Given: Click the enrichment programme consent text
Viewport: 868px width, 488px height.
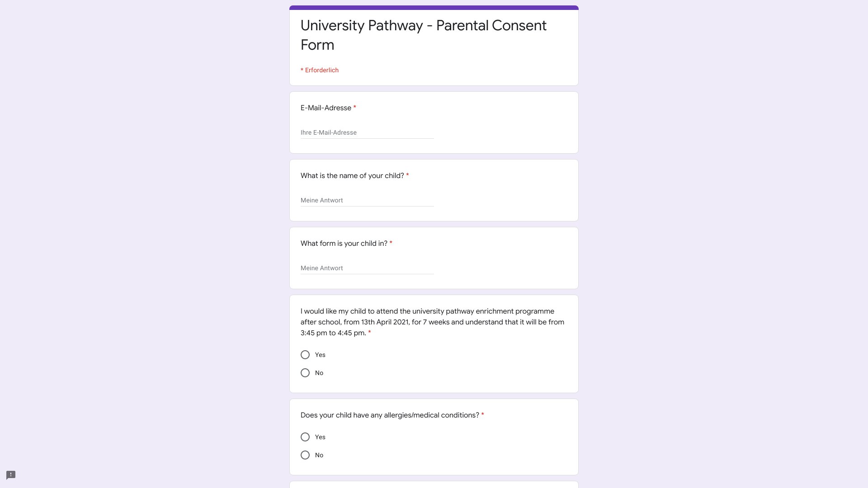Looking at the screenshot, I should click(x=432, y=322).
